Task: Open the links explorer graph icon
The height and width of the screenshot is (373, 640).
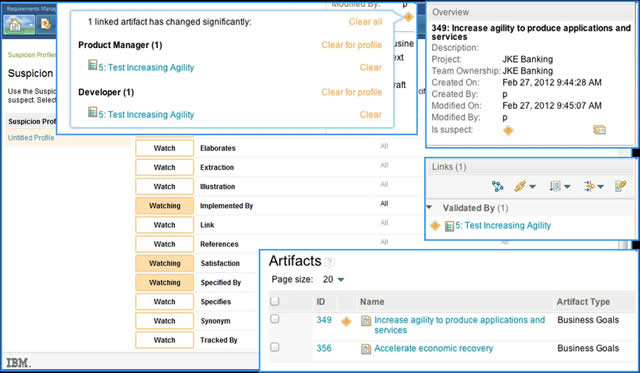Action: [498, 186]
